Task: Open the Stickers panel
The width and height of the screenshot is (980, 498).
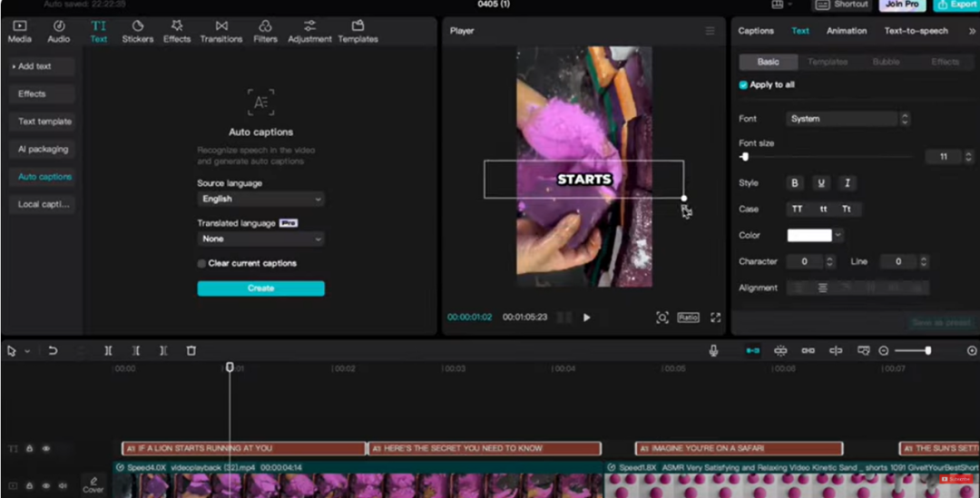Action: tap(138, 32)
